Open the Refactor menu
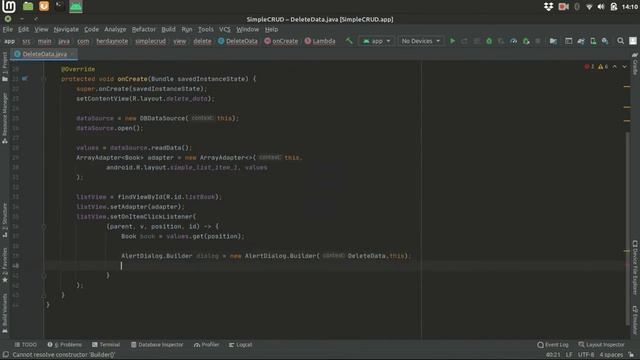Viewport: 640px width, 360px height. tap(144, 29)
